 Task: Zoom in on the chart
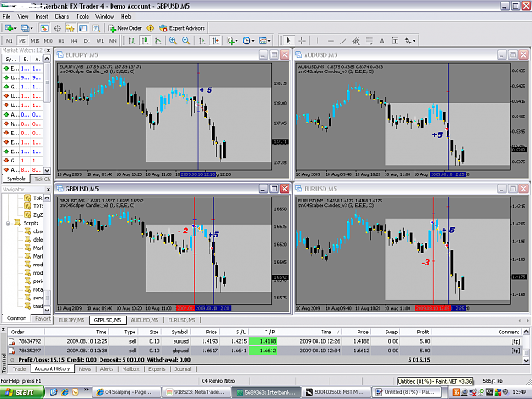173,41
